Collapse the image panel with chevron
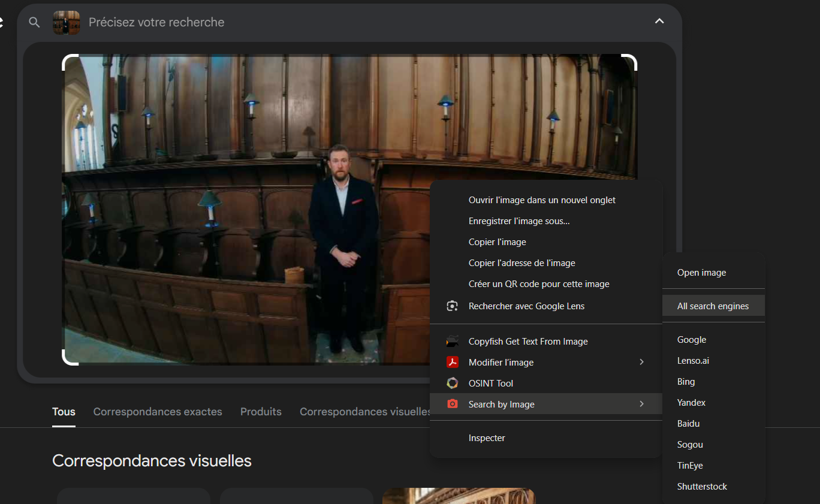Image resolution: width=820 pixels, height=504 pixels. click(x=659, y=22)
